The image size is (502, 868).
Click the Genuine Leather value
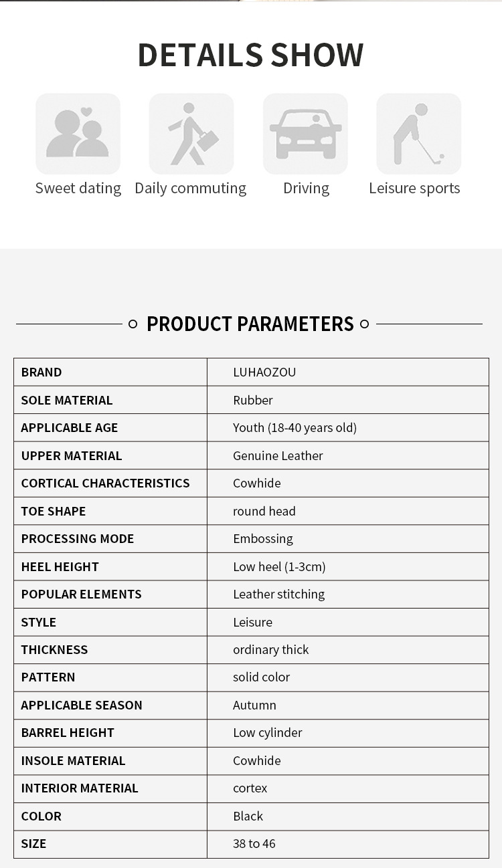point(278,456)
